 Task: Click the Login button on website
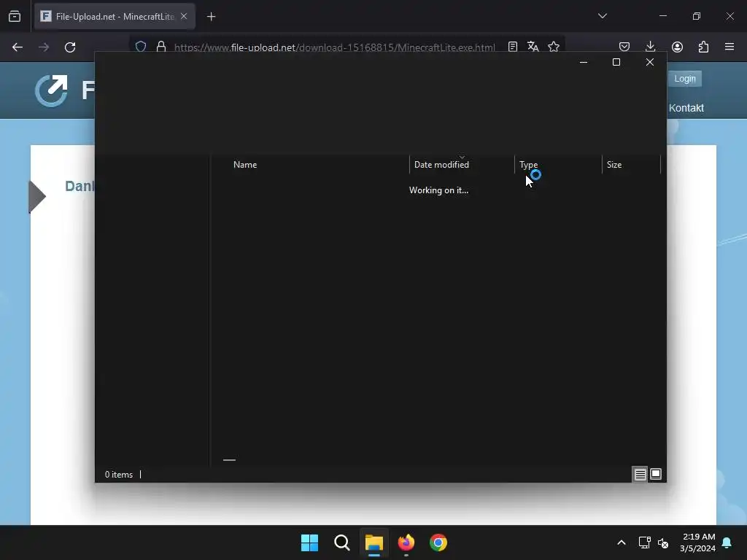coord(684,79)
